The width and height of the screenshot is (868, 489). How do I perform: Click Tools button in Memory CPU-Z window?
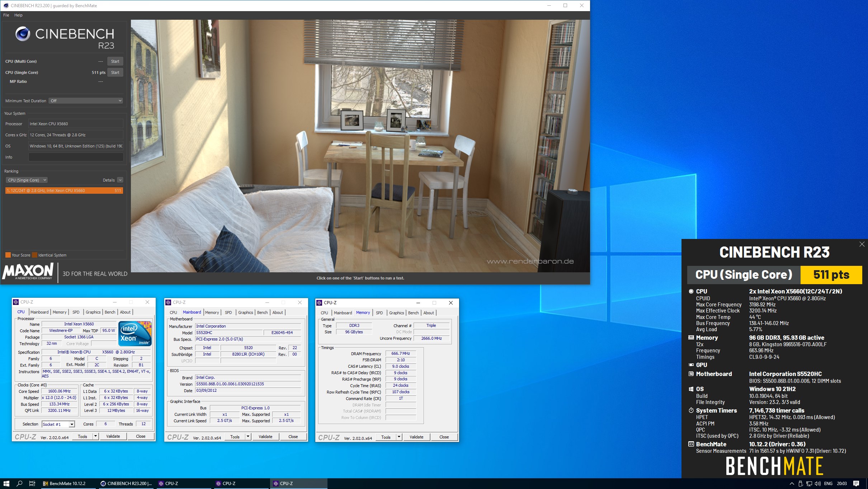[386, 437]
